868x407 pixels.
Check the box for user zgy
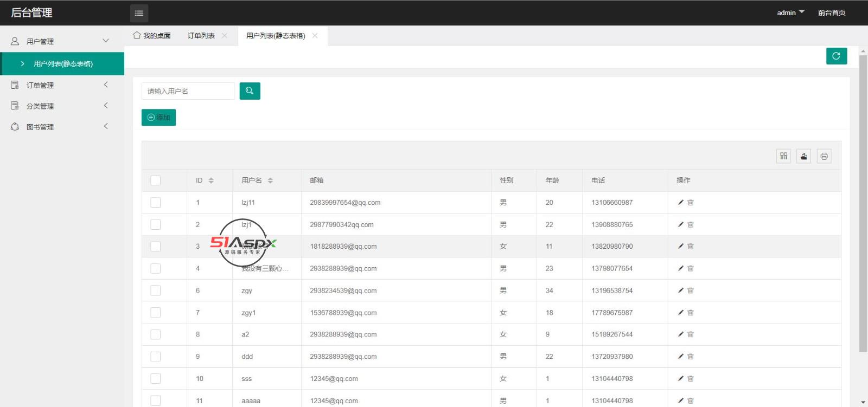click(x=156, y=290)
